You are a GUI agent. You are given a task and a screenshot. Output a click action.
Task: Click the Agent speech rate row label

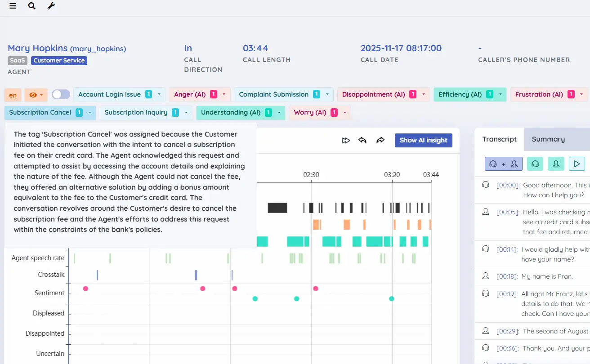click(x=38, y=258)
